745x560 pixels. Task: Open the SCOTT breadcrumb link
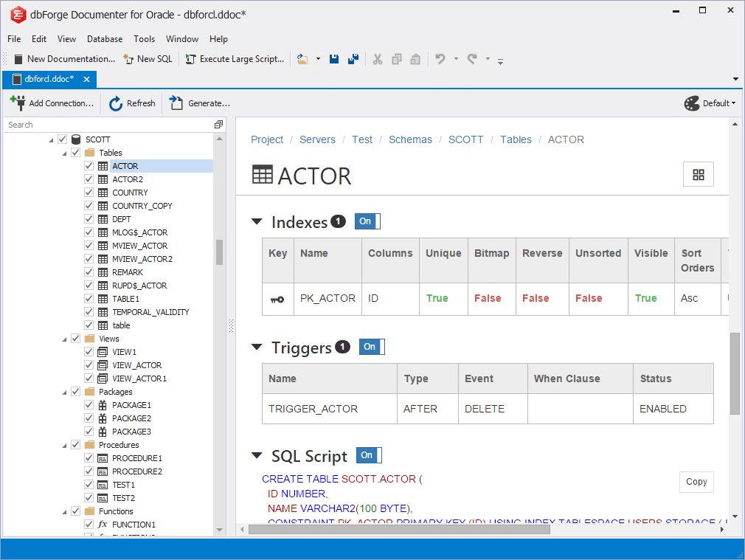point(465,139)
